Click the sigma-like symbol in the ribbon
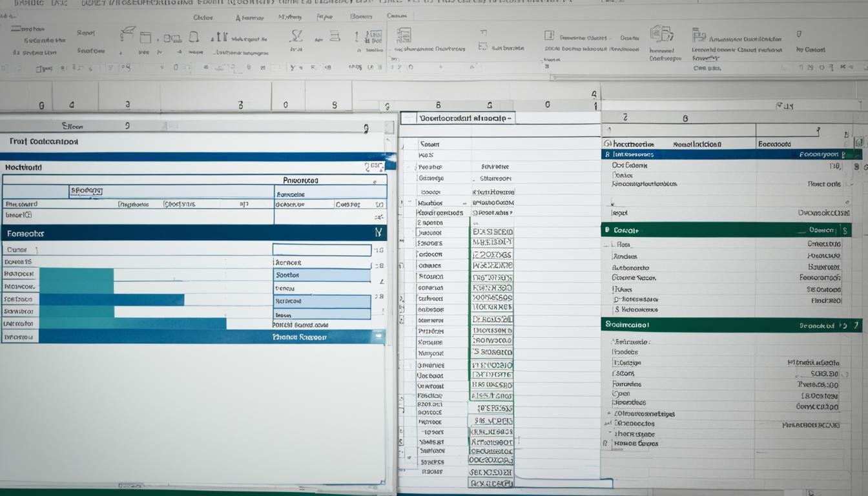 (x=296, y=36)
